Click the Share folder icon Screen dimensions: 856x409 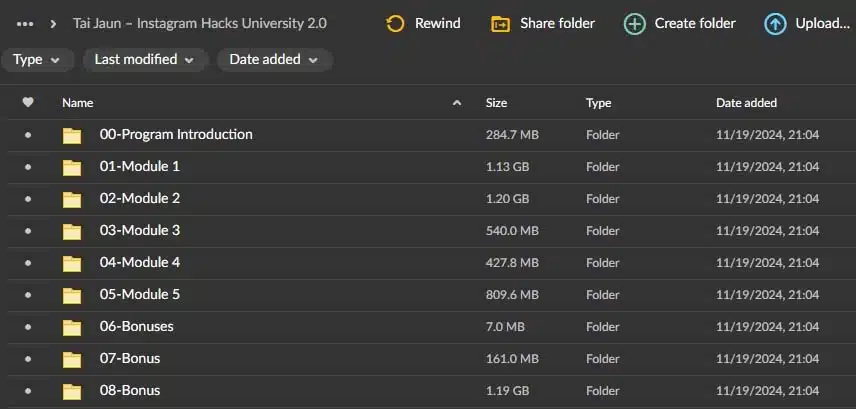click(x=500, y=24)
